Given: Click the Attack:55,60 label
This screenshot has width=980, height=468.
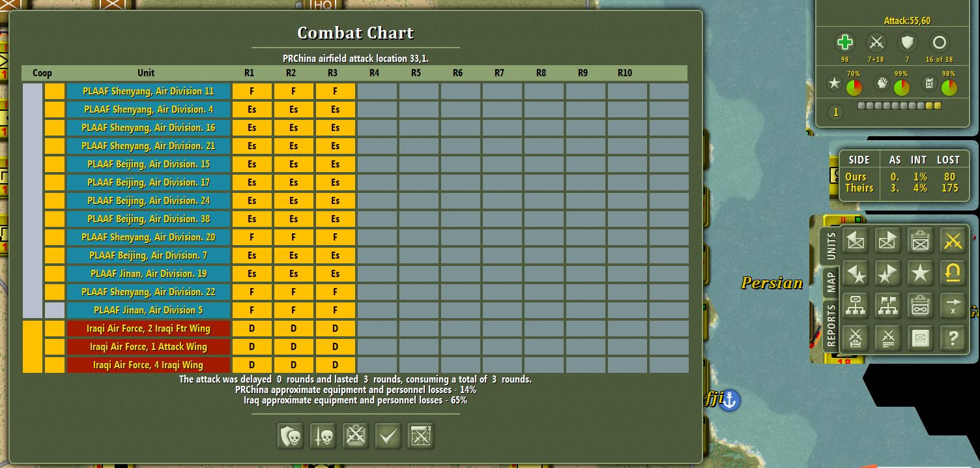Looking at the screenshot, I should point(907,21).
